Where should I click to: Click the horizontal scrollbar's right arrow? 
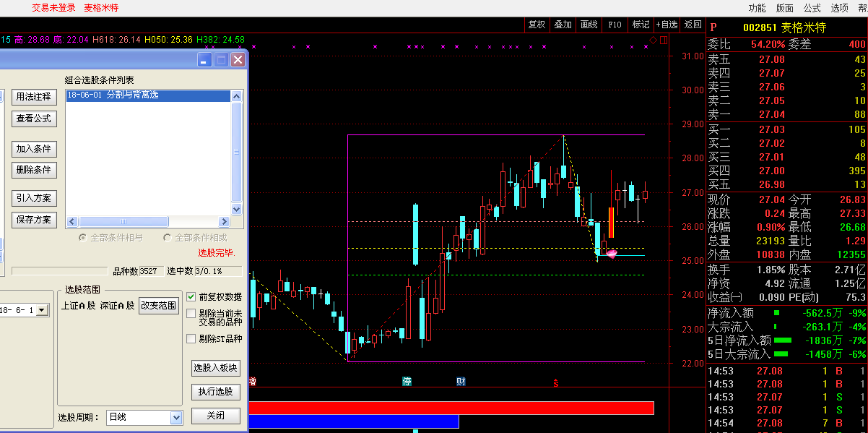[225, 222]
